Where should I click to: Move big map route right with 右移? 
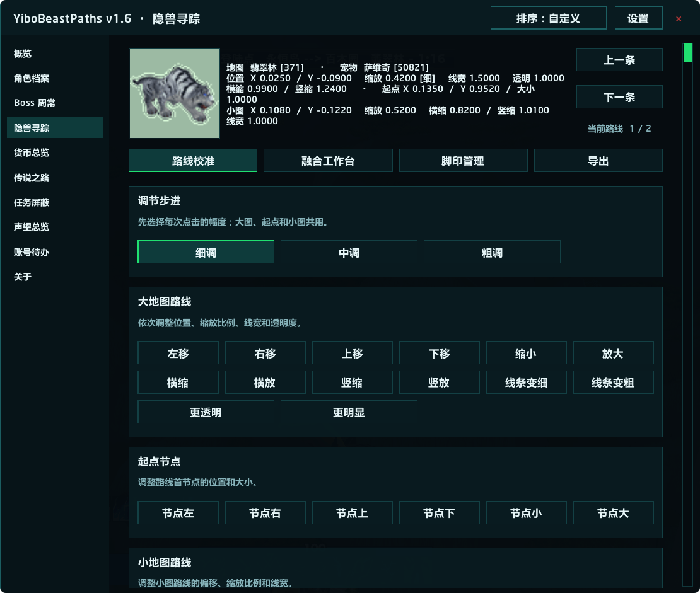265,353
